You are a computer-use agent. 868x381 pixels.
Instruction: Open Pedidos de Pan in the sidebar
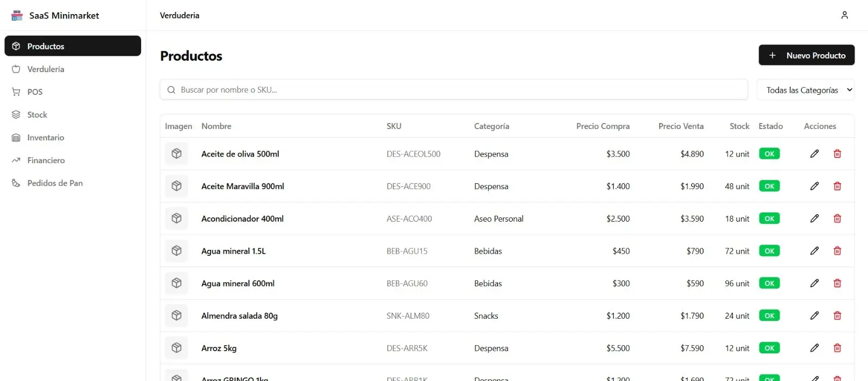click(x=73, y=183)
